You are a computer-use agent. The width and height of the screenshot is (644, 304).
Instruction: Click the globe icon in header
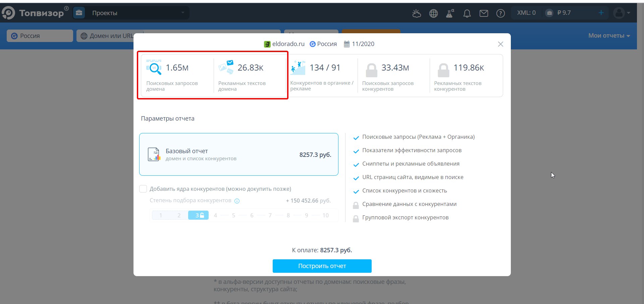433,13
